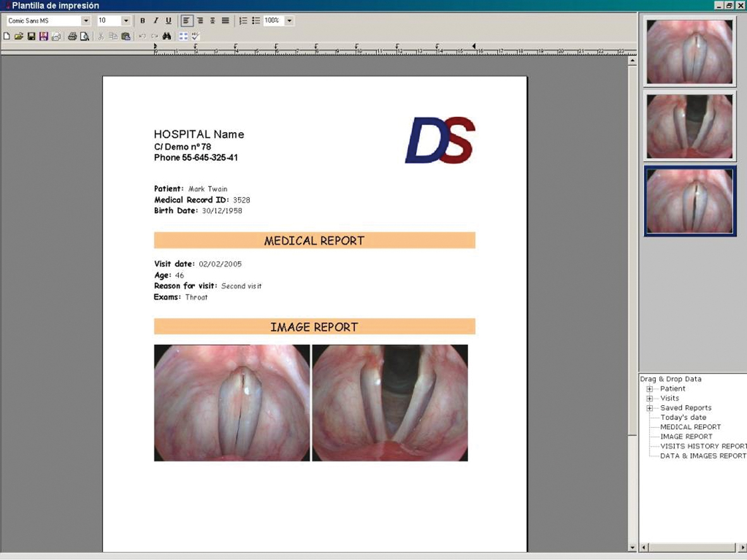Open the Comic Sans MS font dropdown
Viewport: 747px width, 560px height.
pos(86,21)
